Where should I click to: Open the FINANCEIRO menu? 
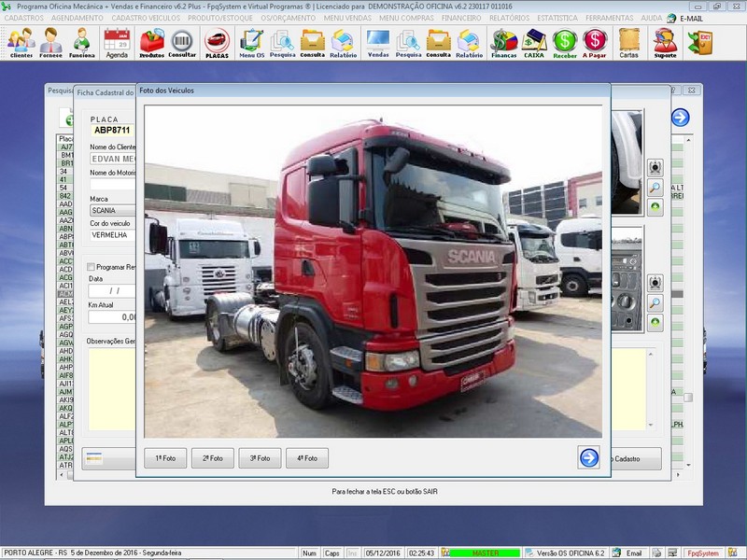coord(461,18)
